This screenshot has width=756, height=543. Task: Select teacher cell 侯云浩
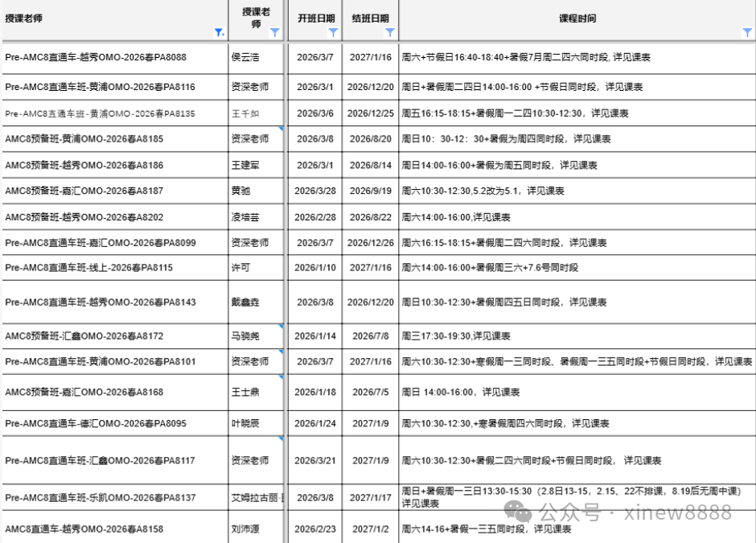(246, 58)
